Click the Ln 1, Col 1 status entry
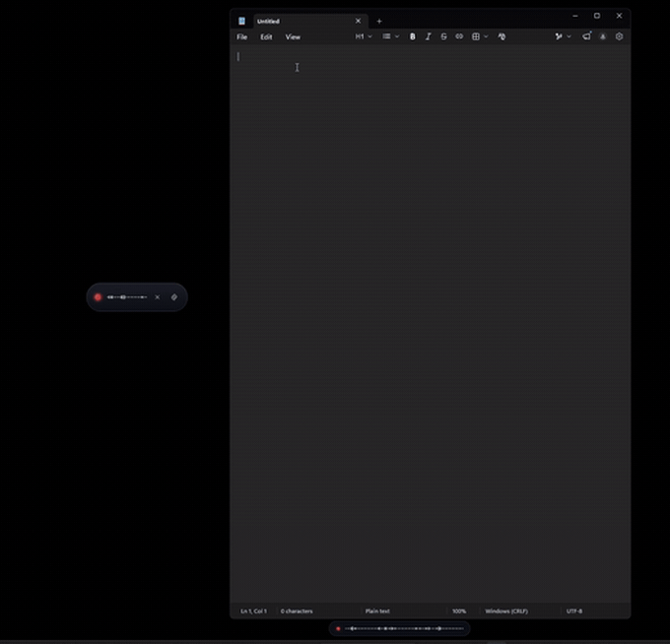Viewport: 670px width, 644px height. click(x=253, y=612)
